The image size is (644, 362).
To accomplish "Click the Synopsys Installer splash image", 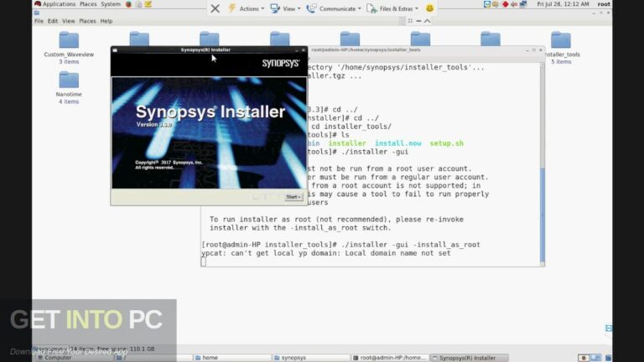I will [209, 133].
